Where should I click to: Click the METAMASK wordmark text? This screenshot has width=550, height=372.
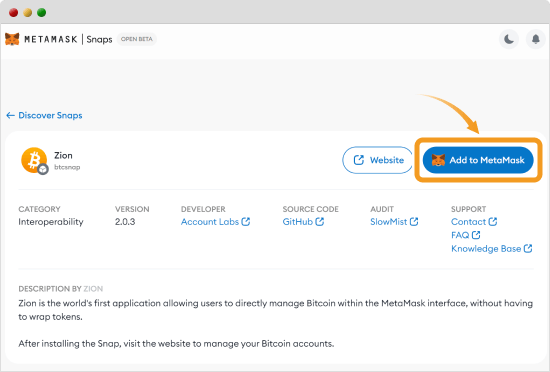[x=51, y=39]
